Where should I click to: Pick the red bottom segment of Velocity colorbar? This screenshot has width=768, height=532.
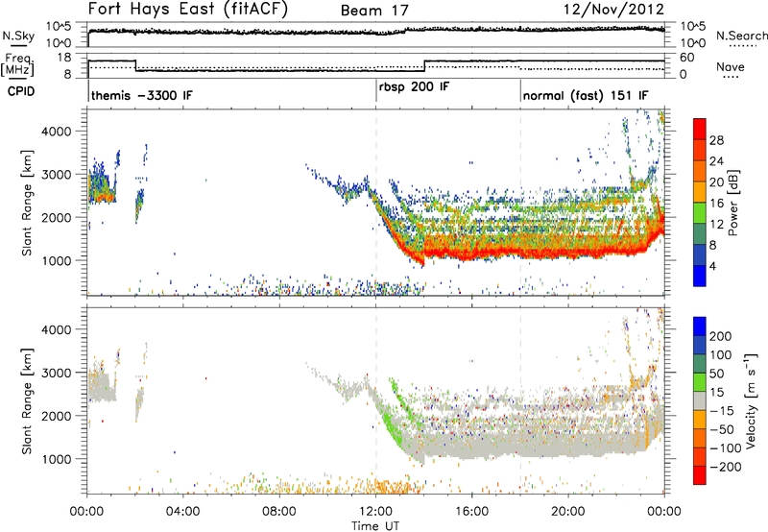click(700, 475)
